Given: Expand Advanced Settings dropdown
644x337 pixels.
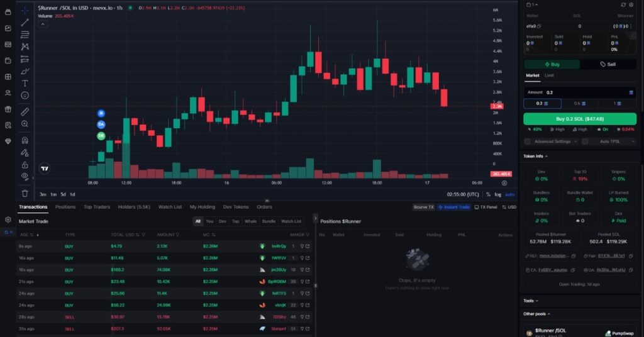Looking at the screenshot, I should pyautogui.click(x=575, y=141).
